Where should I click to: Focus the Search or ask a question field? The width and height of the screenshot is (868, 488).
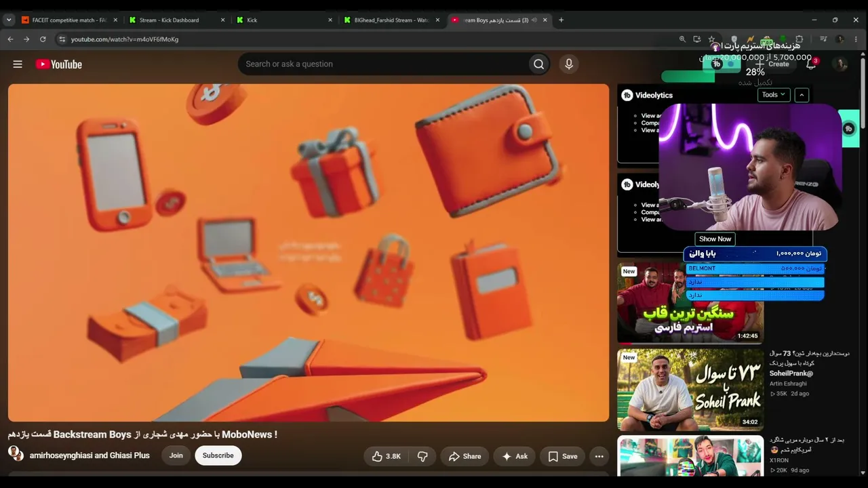click(383, 64)
